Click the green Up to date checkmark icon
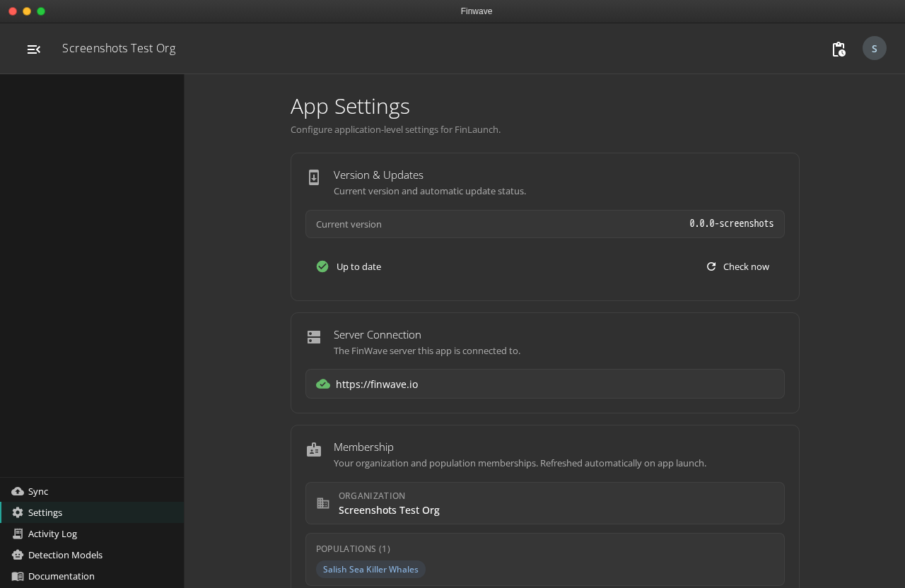 (x=322, y=266)
